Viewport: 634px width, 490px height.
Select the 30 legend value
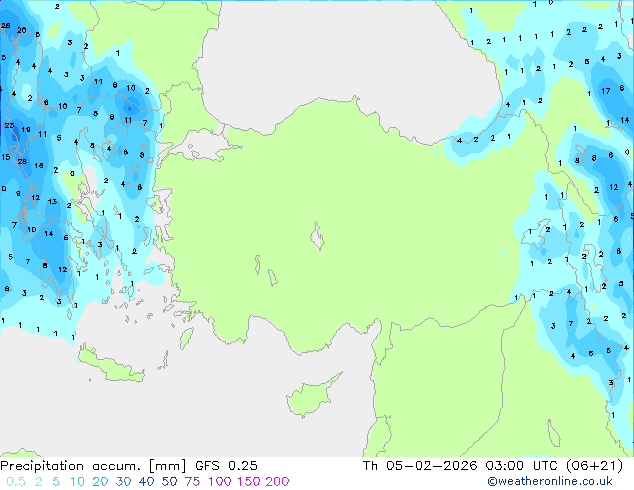(123, 482)
